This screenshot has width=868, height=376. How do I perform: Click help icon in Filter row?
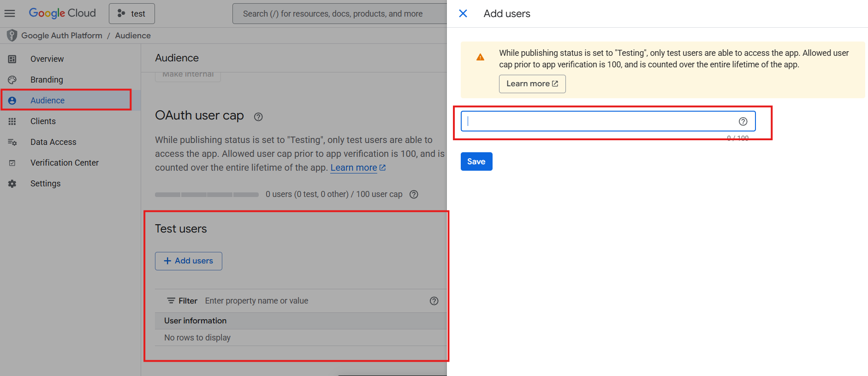click(434, 301)
